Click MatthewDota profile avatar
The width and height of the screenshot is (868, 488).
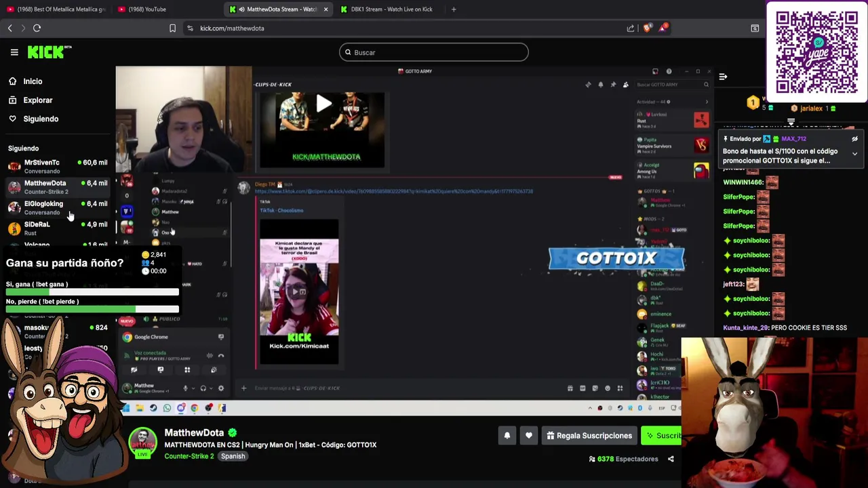point(142,443)
